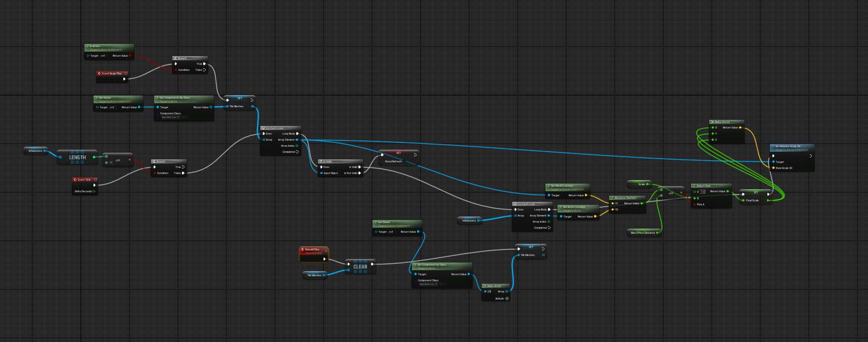The height and width of the screenshot is (342, 868).
Task: Select the CLEAR array node
Action: pos(360,267)
